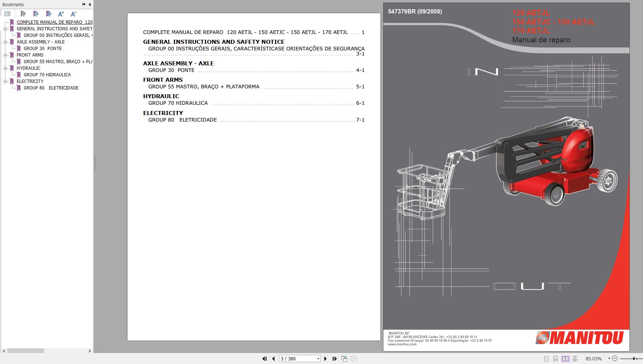The image size is (643, 364).
Task: Add a new bookmark
Action: coord(35,14)
